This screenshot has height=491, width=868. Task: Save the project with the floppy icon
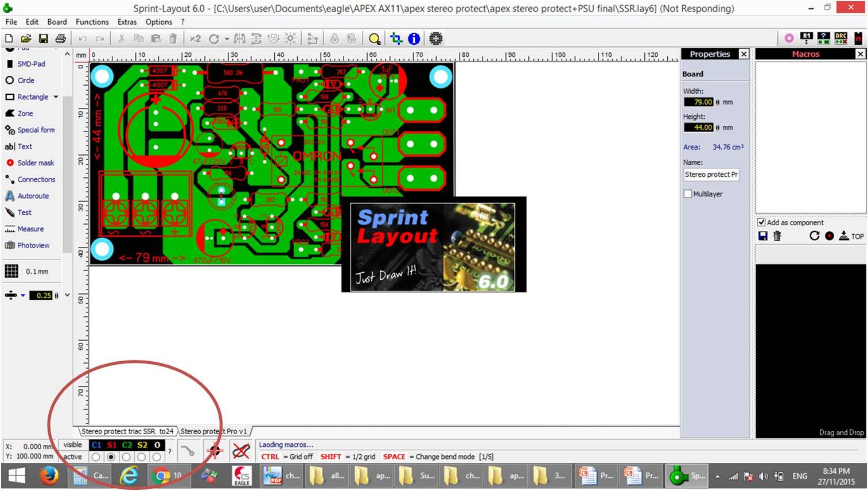43,38
